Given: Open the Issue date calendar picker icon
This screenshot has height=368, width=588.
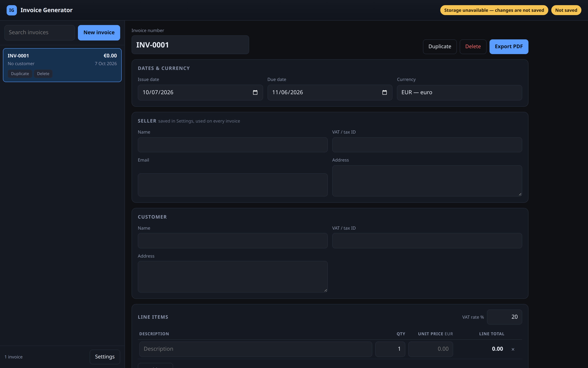Looking at the screenshot, I should [x=255, y=93].
